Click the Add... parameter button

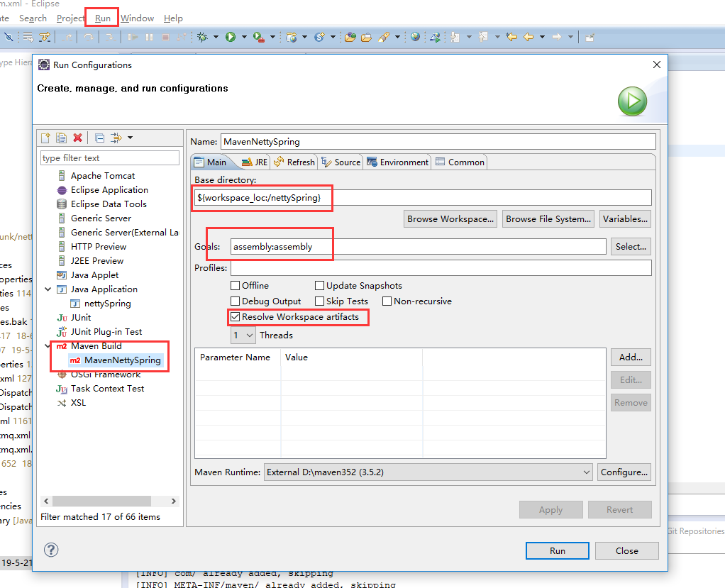coord(631,357)
